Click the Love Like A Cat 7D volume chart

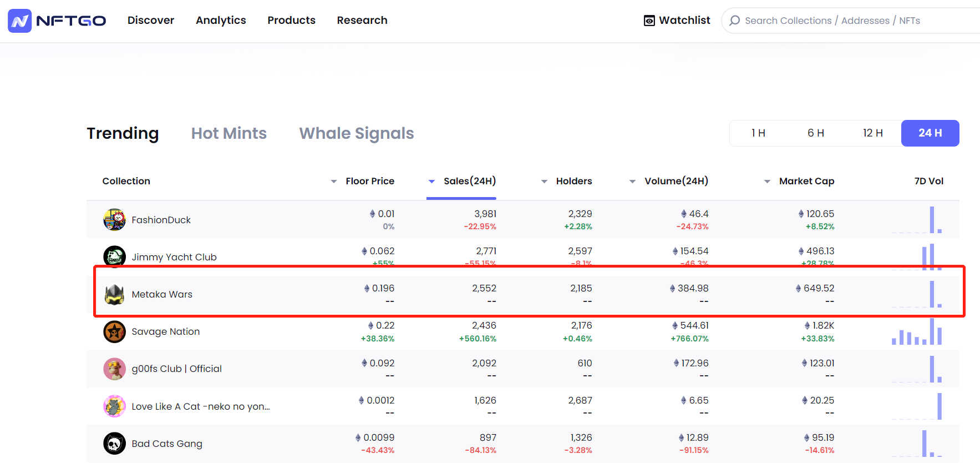[917, 406]
